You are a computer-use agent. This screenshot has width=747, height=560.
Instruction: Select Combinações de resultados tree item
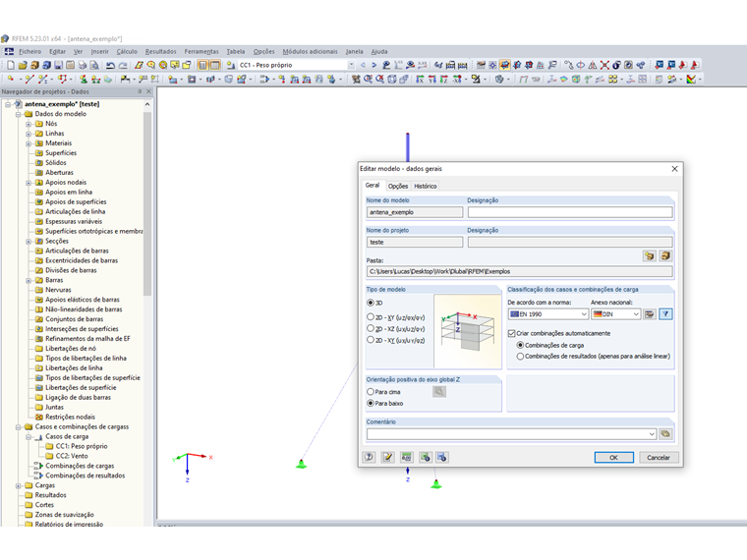(86, 476)
